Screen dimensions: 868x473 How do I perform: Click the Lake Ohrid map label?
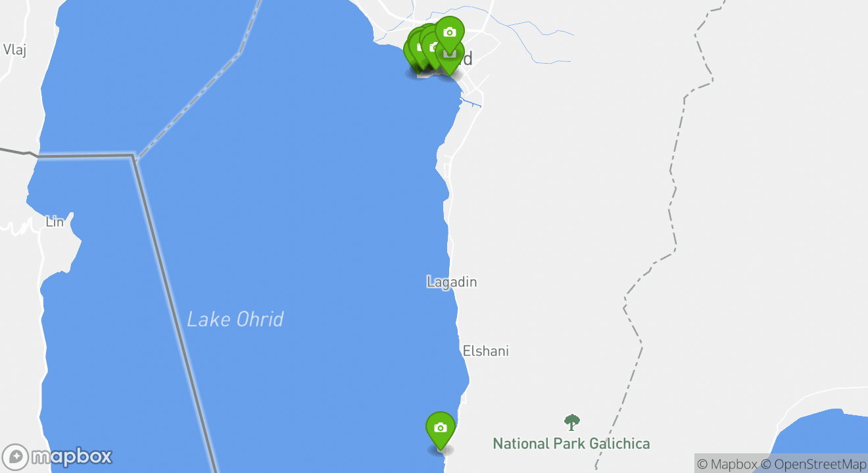coord(235,320)
